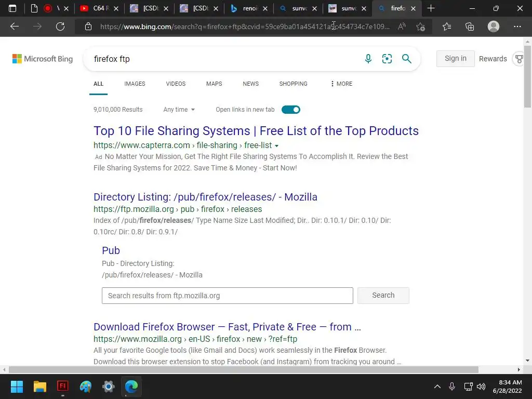532x399 pixels.
Task: Close the firefo search browser tab
Action: tap(413, 8)
